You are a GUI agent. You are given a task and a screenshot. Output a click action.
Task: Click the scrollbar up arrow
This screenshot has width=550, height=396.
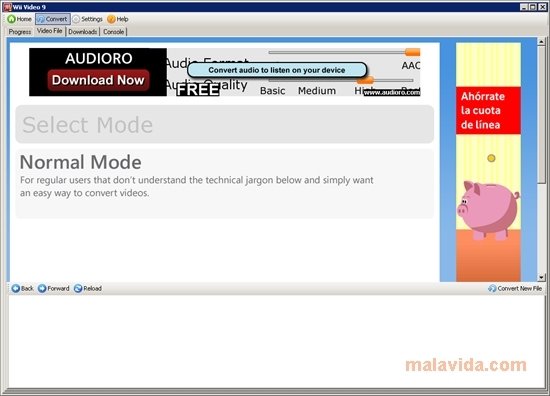pyautogui.click(x=541, y=42)
